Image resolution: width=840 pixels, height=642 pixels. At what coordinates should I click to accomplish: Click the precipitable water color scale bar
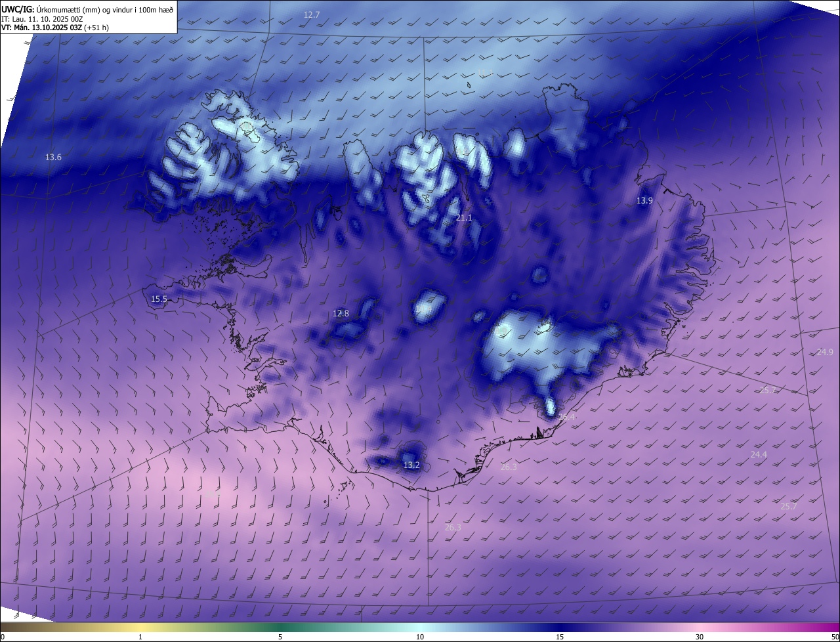click(x=420, y=627)
